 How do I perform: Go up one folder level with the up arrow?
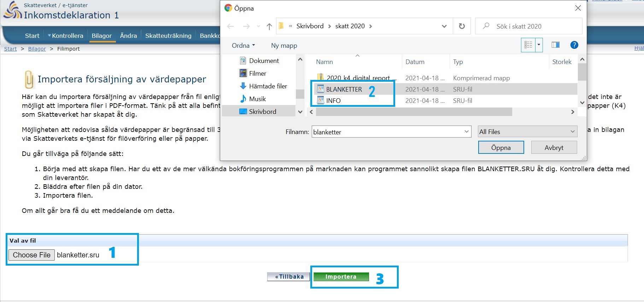[x=269, y=26]
